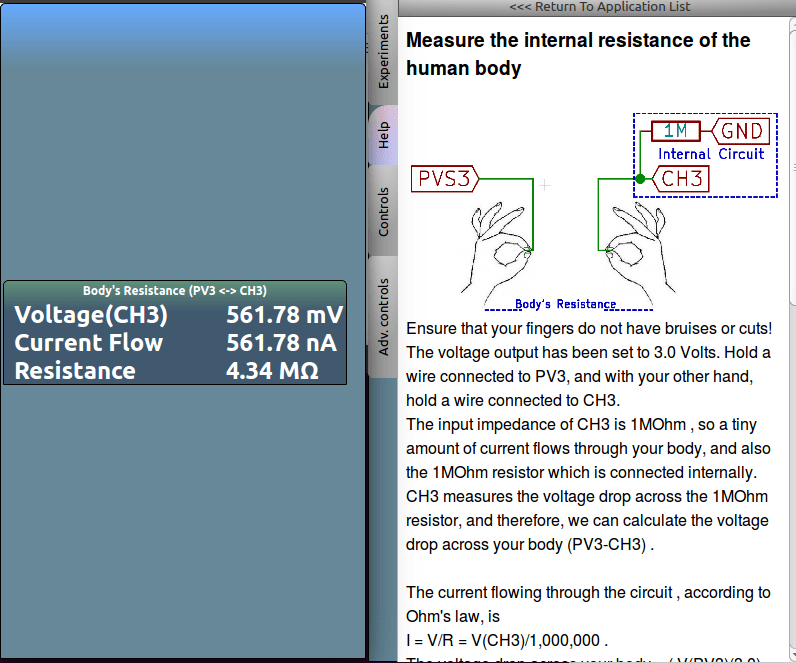Click 'Internal Circuit' label in the diagram
This screenshot has width=796, height=663.
(x=711, y=154)
